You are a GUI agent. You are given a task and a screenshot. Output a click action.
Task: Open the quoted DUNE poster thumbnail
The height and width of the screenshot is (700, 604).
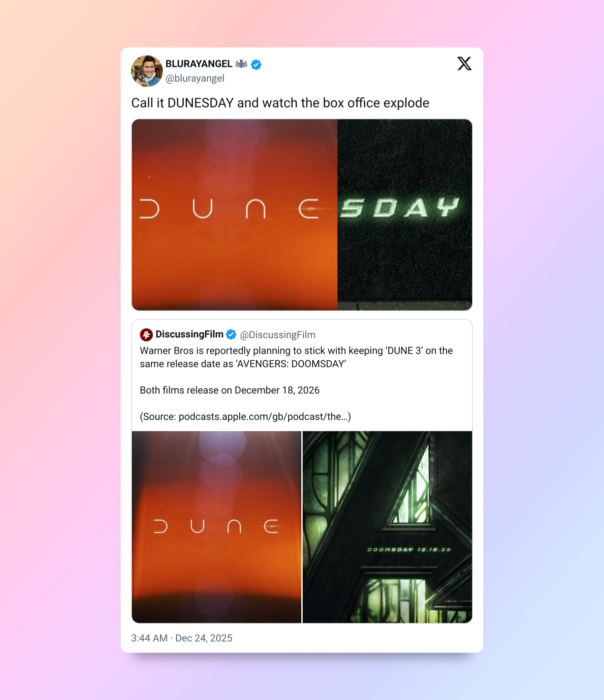click(x=217, y=527)
